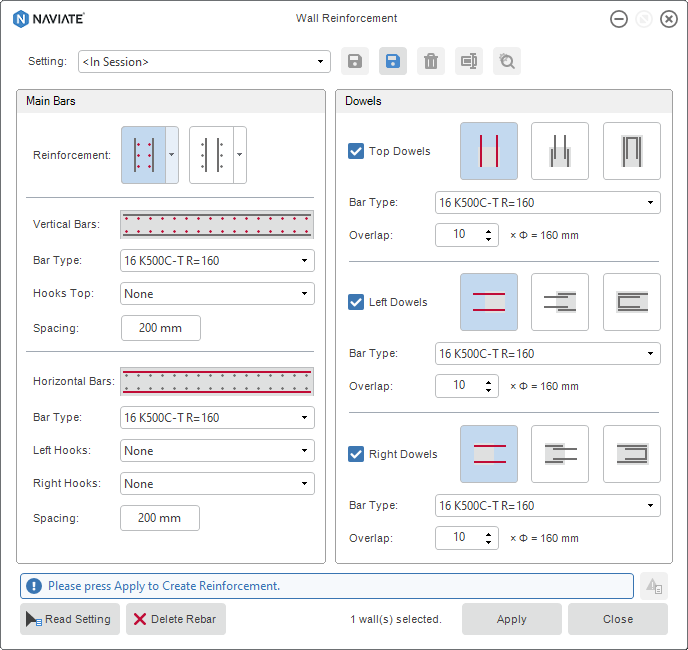
Task: Click the Delete Rebar button
Action: (x=175, y=619)
